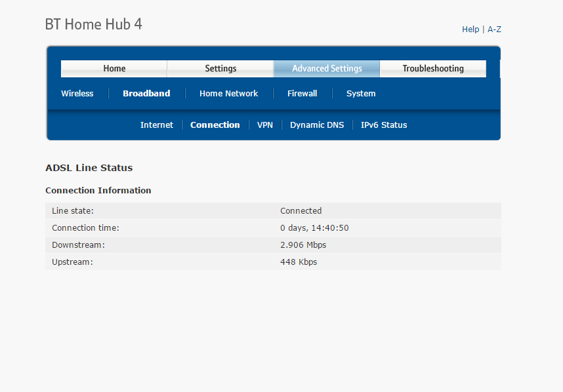The height and width of the screenshot is (392, 563).
Task: Click the 'Downstream:' label
Action: [x=78, y=245]
